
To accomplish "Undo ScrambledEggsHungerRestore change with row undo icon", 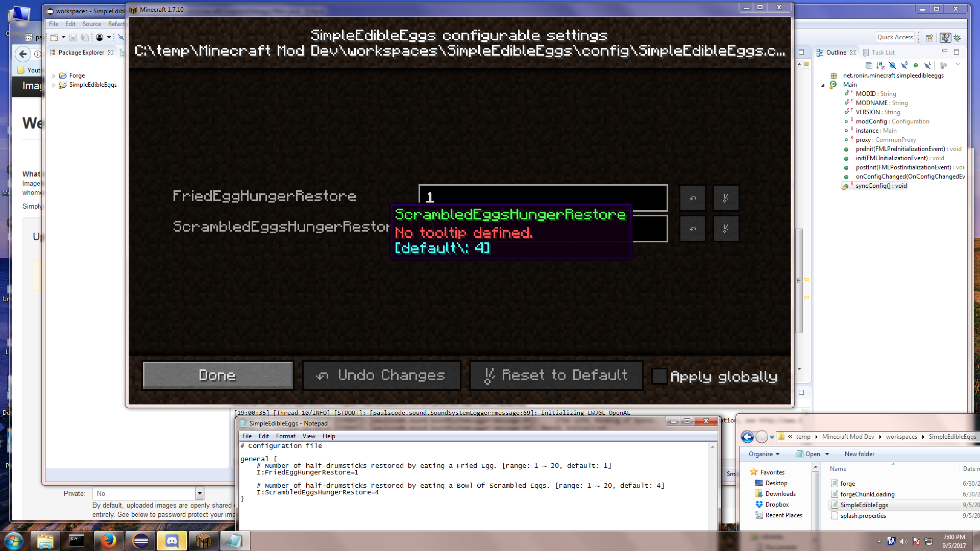I will (693, 229).
